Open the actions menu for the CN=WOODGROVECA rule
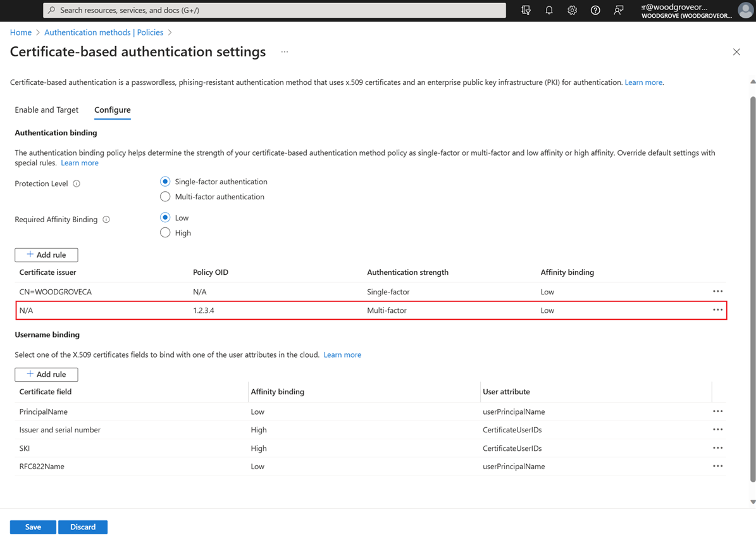This screenshot has height=540, width=756. coord(717,291)
